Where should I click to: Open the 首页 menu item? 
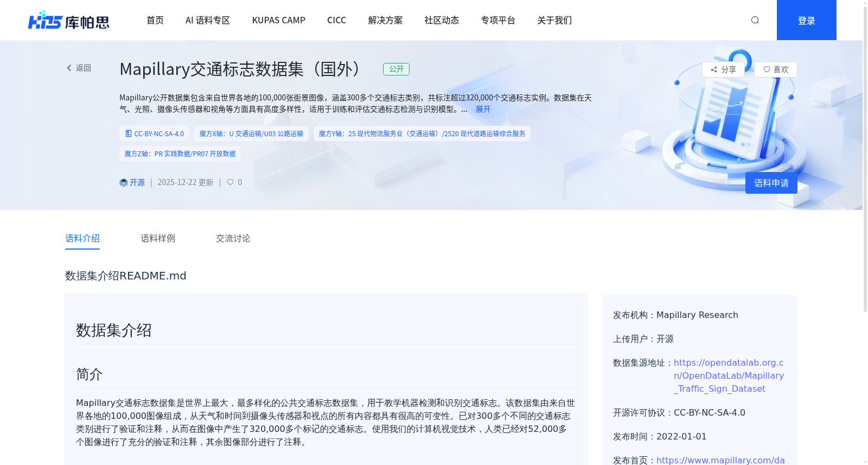(155, 20)
